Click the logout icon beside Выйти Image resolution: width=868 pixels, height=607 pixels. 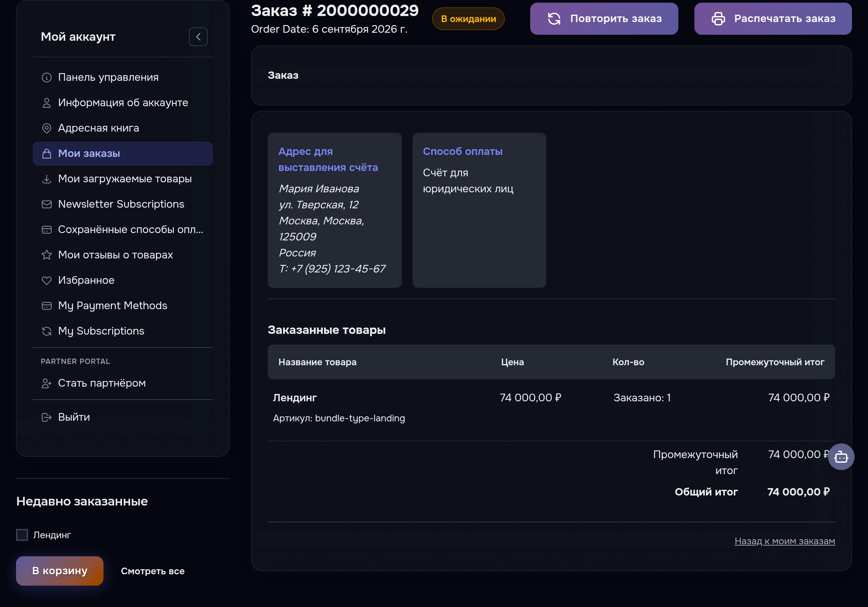[46, 417]
